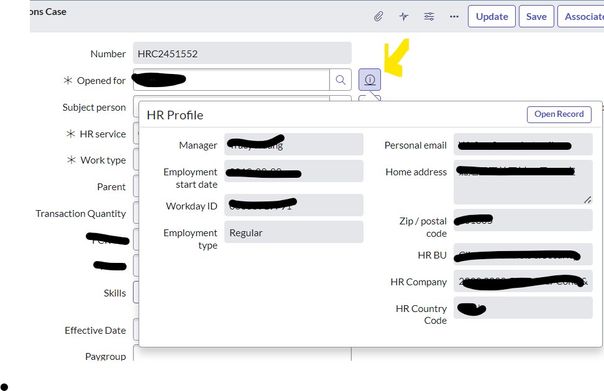This screenshot has height=391, width=604.
Task: Click the Zip / postal code field
Action: (x=523, y=220)
